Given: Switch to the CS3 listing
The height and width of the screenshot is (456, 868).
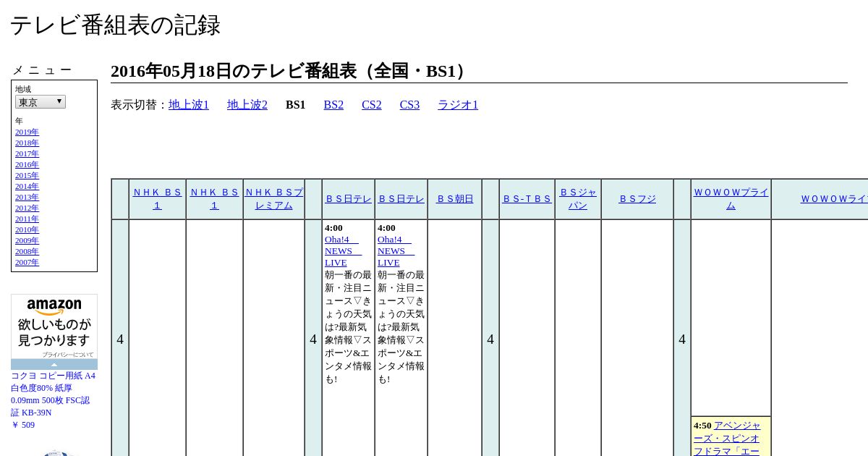Looking at the screenshot, I should (409, 105).
